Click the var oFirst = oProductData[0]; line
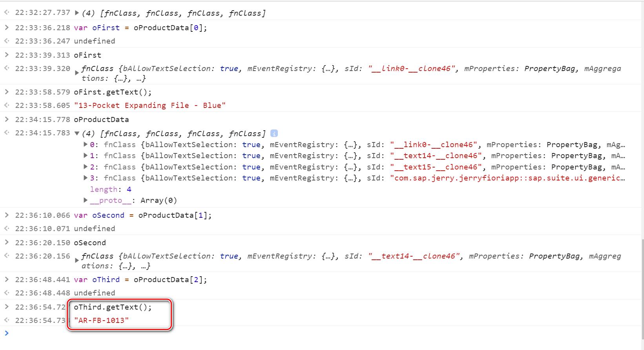The height and width of the screenshot is (350, 644). point(140,27)
